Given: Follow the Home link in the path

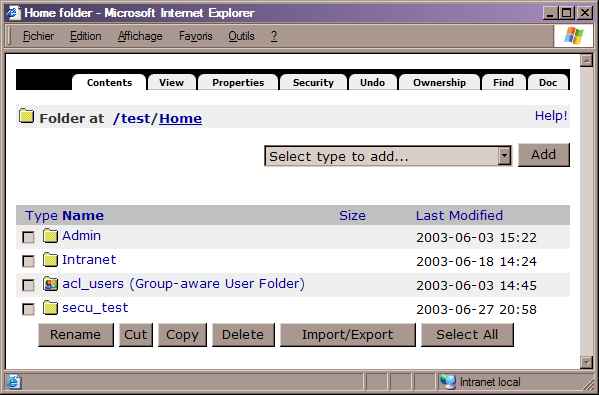Looking at the screenshot, I should (x=180, y=118).
